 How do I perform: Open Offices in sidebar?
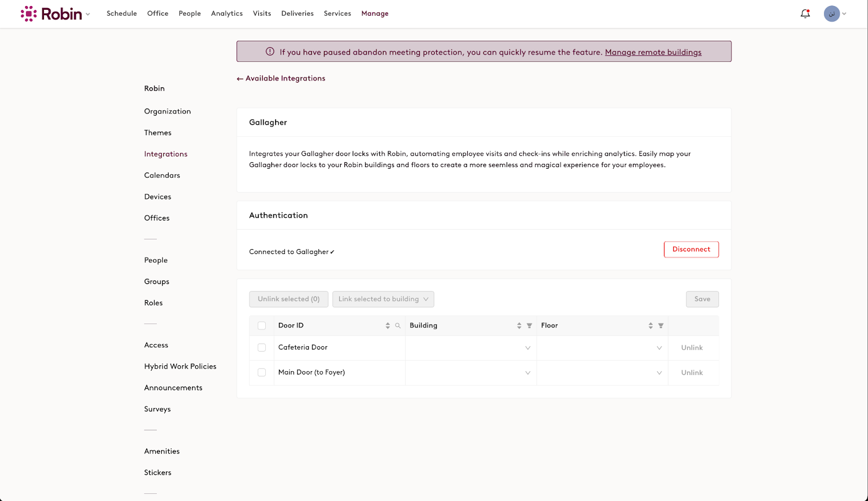[x=157, y=218]
